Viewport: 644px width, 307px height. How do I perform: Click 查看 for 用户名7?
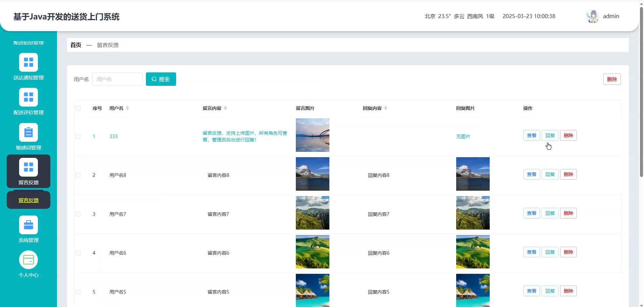[532, 213]
